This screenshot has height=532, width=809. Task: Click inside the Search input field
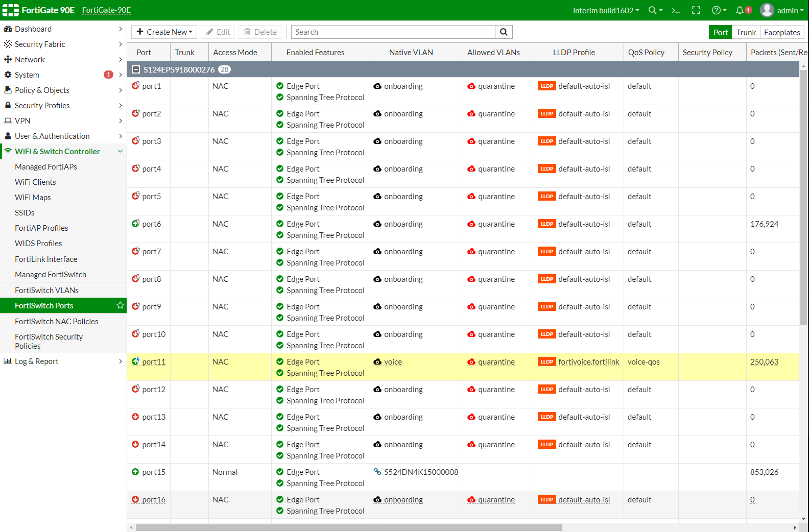[x=393, y=32]
